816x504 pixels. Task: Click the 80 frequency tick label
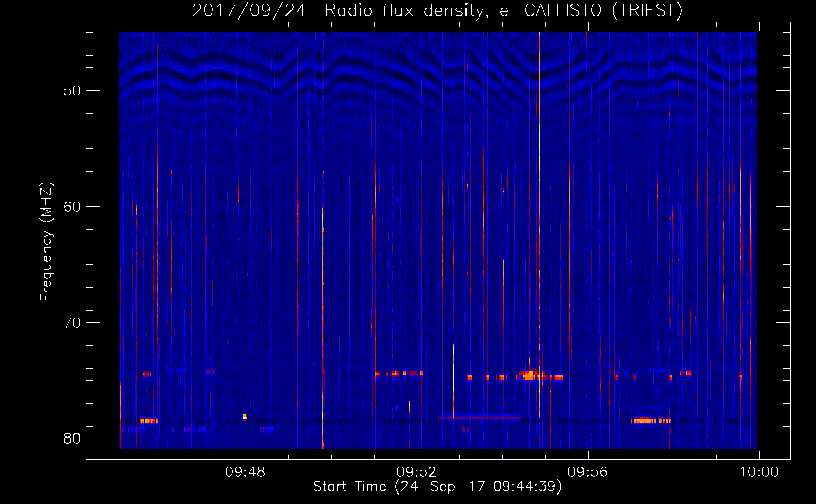73,438
